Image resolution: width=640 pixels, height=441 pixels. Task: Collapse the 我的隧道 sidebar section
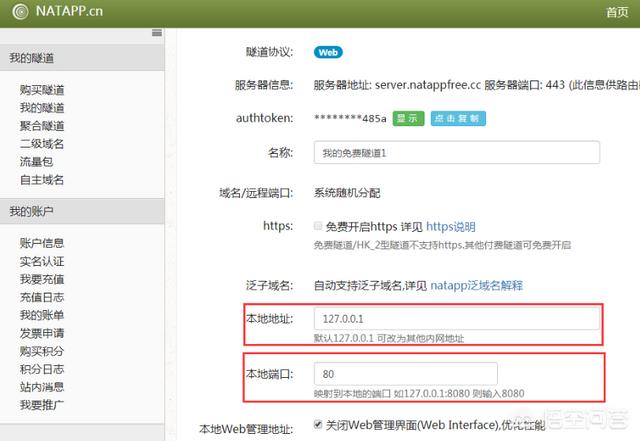coord(82,58)
